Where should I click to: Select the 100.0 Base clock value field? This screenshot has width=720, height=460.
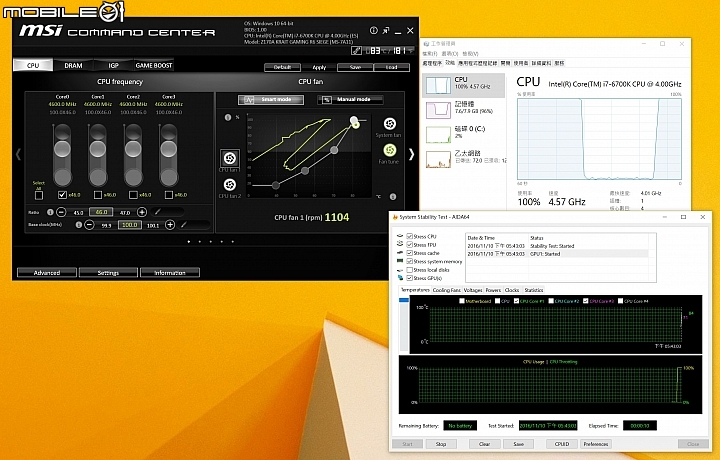click(x=129, y=225)
